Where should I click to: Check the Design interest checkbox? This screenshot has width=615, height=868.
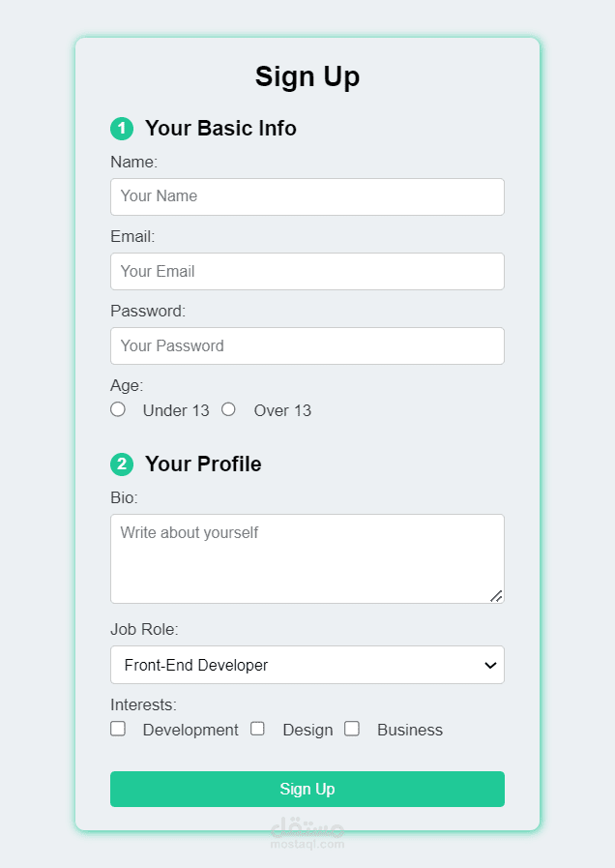coord(257,728)
